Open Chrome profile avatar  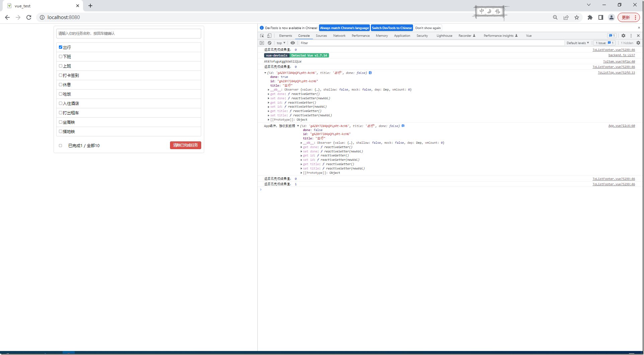pyautogui.click(x=612, y=17)
